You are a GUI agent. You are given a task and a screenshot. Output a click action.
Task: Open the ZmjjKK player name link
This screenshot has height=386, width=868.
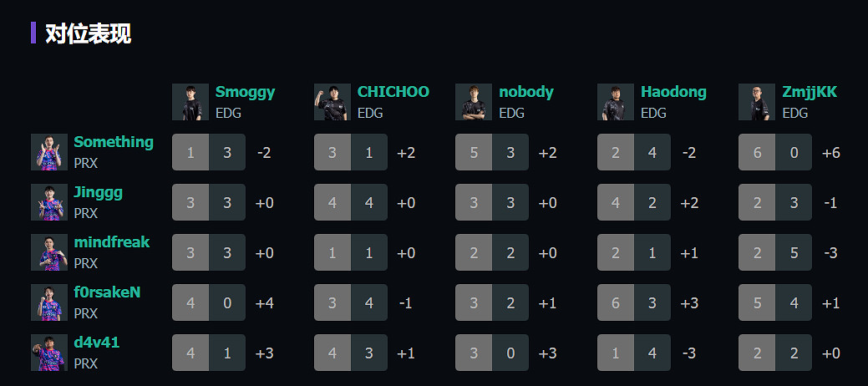coord(810,92)
